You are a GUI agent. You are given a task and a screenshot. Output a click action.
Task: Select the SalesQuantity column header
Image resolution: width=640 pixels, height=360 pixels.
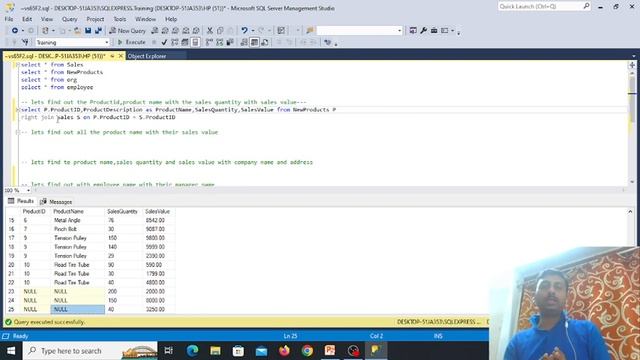coord(124,211)
